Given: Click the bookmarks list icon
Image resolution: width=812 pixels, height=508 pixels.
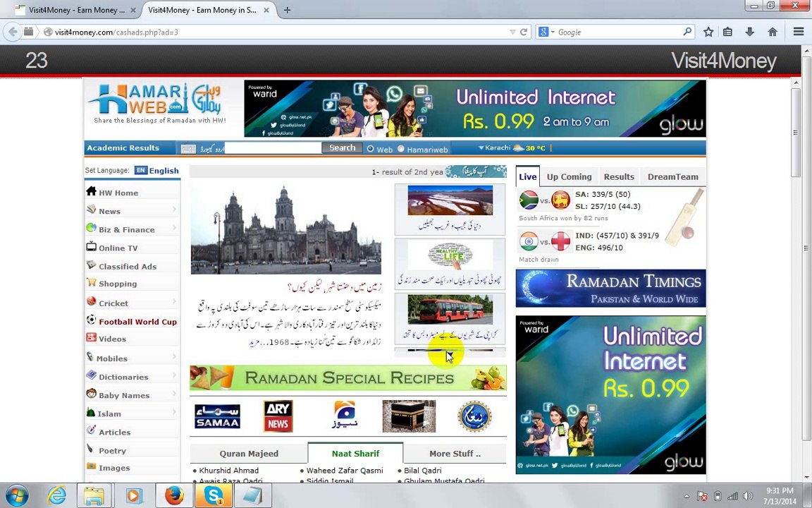Looking at the screenshot, I should point(727,32).
